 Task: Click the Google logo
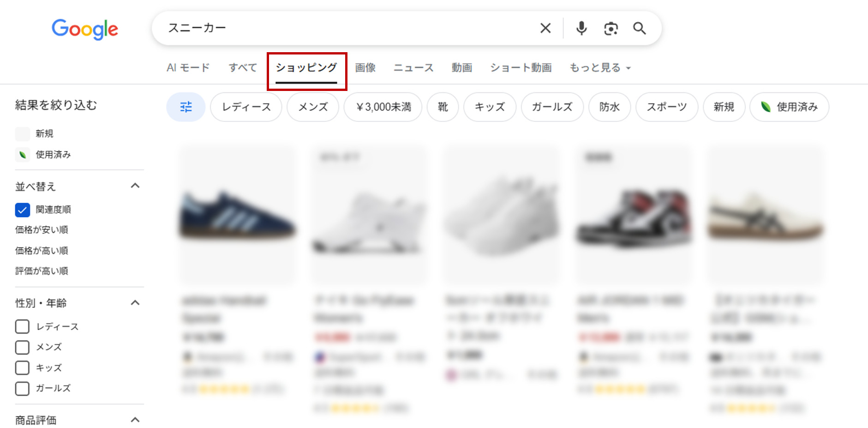pyautogui.click(x=85, y=29)
